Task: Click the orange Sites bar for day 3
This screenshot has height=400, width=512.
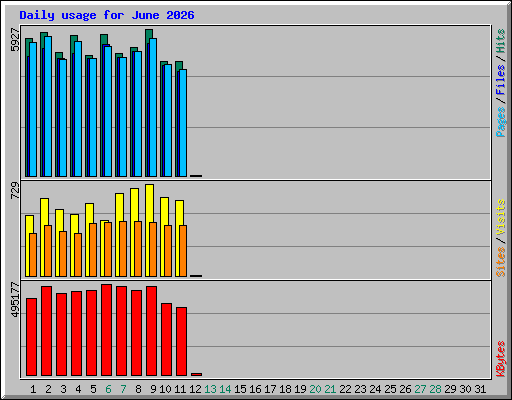Action: pos(63,254)
